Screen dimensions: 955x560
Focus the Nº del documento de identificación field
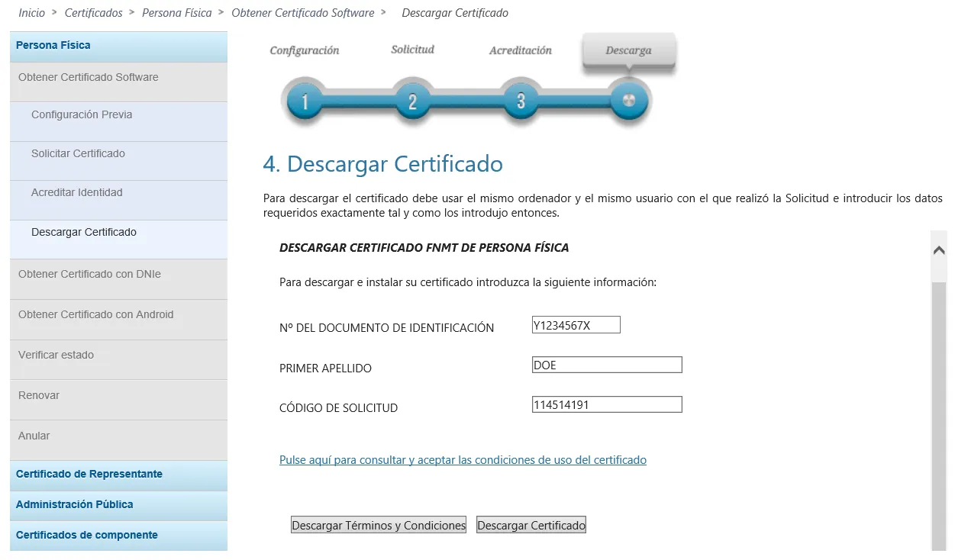tap(576, 325)
